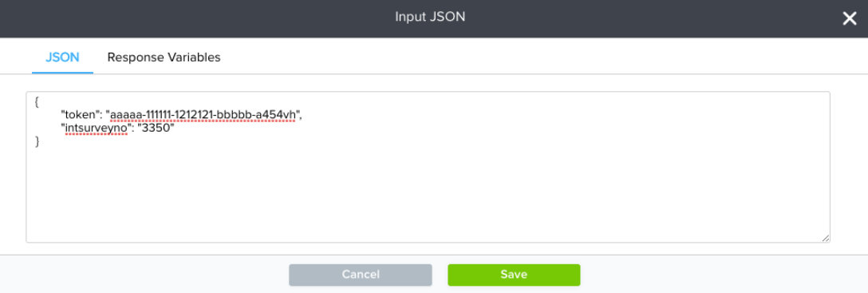This screenshot has width=868, height=293.
Task: Place cursor in the "intsurveyno" key
Action: pyautogui.click(x=96, y=129)
